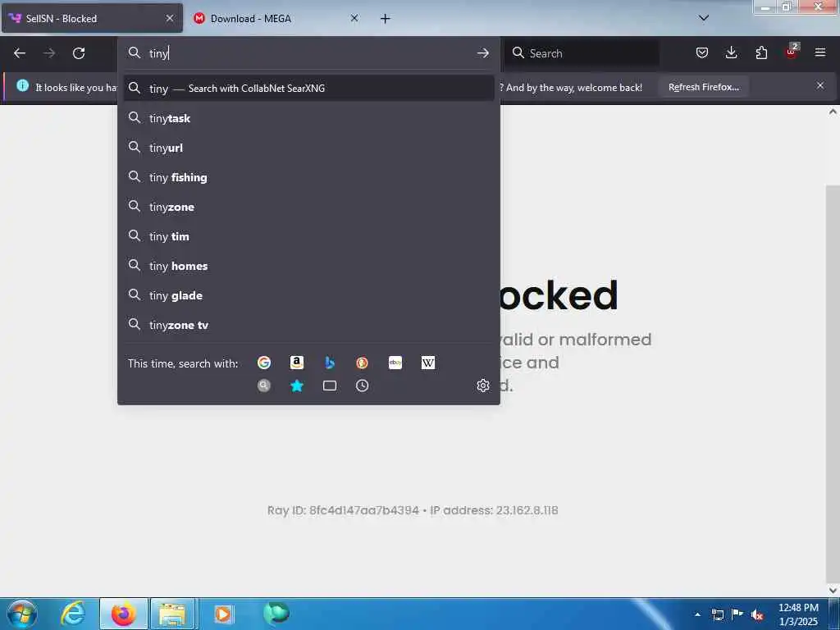Open the Downloads panel
The width and height of the screenshot is (840, 630).
731,52
